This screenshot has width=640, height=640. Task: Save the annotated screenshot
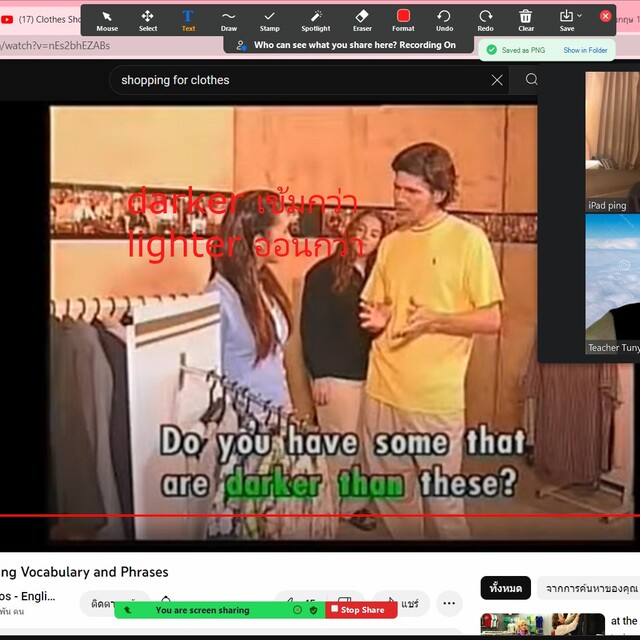(x=567, y=21)
